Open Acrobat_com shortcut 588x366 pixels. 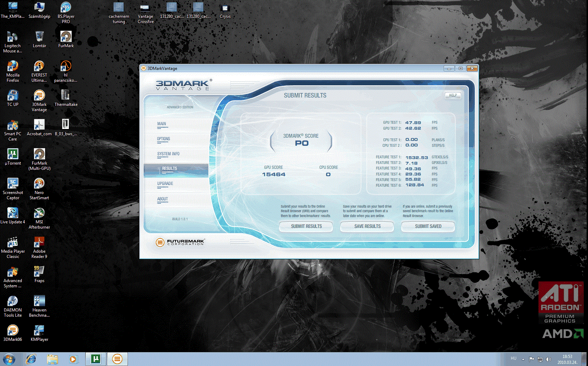[39, 128]
